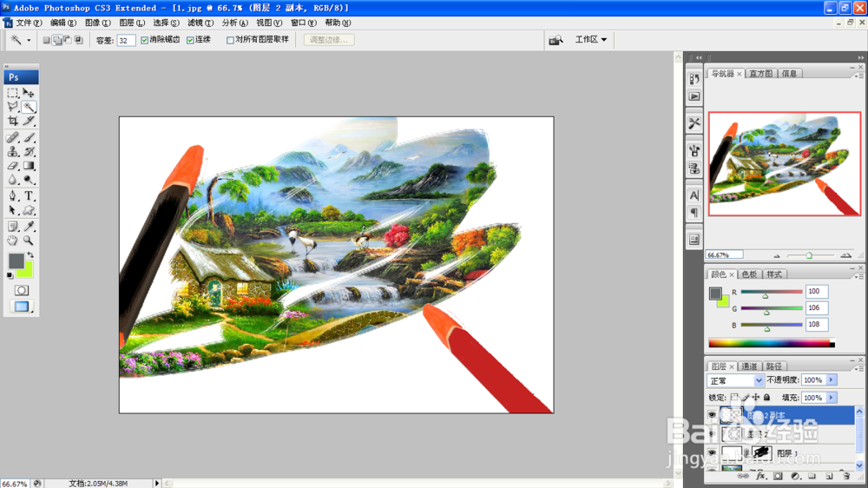Select the Rectangular Marquee tool
Screen dimensions: 868x488
click(13, 93)
